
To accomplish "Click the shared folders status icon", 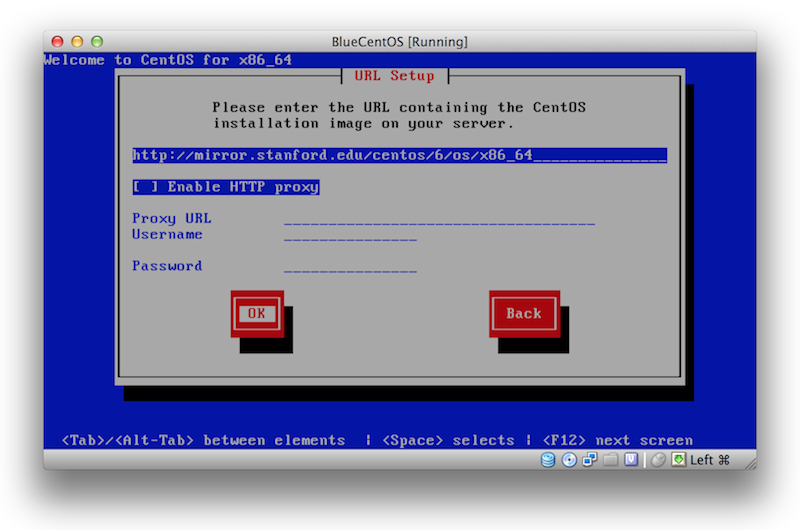I will (610, 460).
